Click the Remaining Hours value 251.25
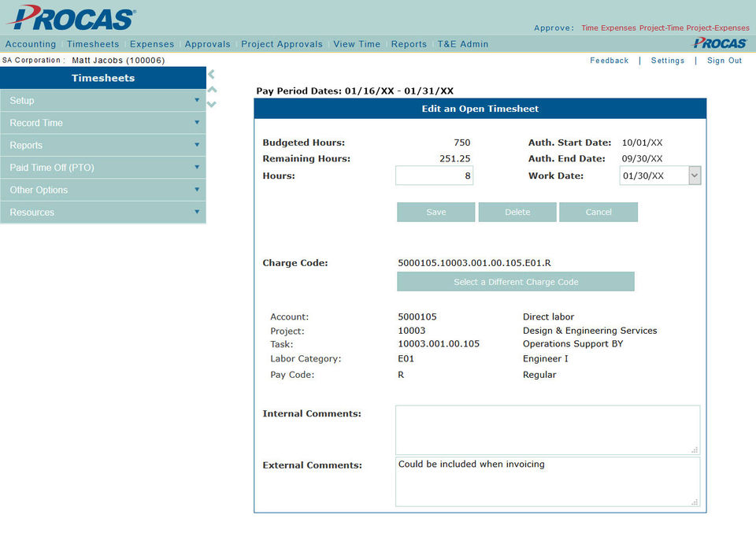This screenshot has width=756, height=548. 454,158
